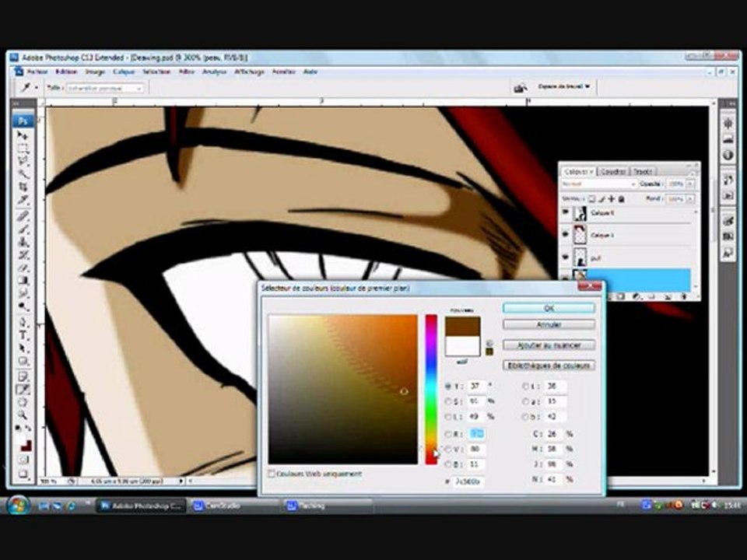Image resolution: width=747 pixels, height=560 pixels.
Task: Open the Opacité slider arrow
Action: coord(690,184)
